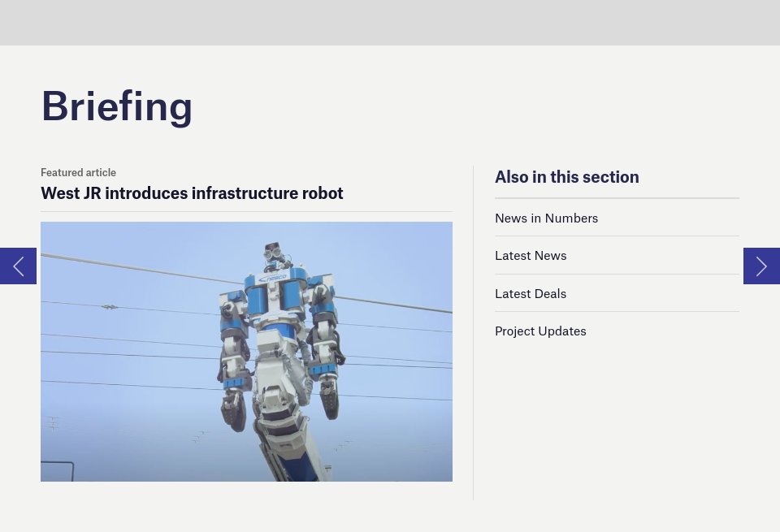Click the Also in this section heading
Image resolution: width=780 pixels, height=532 pixels.
click(x=566, y=176)
